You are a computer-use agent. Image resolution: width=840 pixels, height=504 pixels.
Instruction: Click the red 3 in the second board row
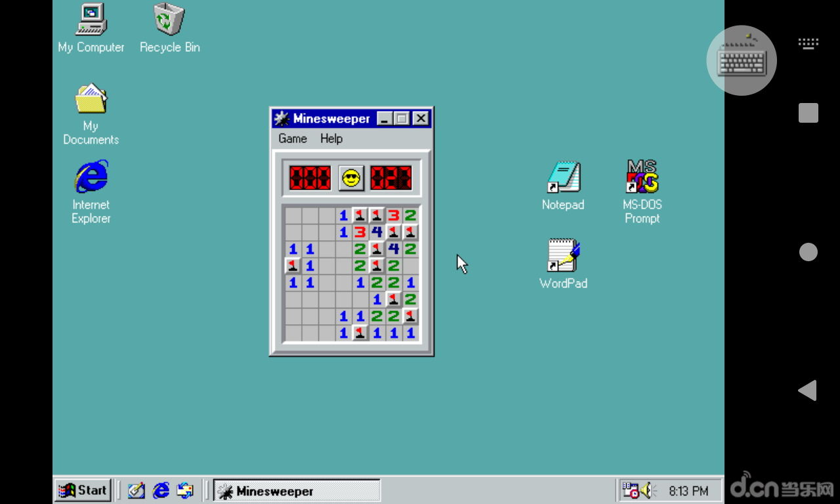click(x=360, y=232)
